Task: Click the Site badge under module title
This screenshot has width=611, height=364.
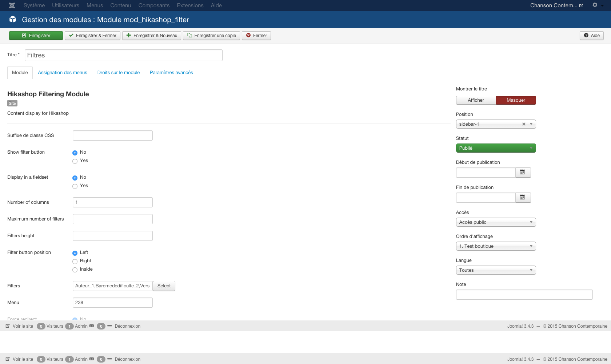Action: [12, 104]
